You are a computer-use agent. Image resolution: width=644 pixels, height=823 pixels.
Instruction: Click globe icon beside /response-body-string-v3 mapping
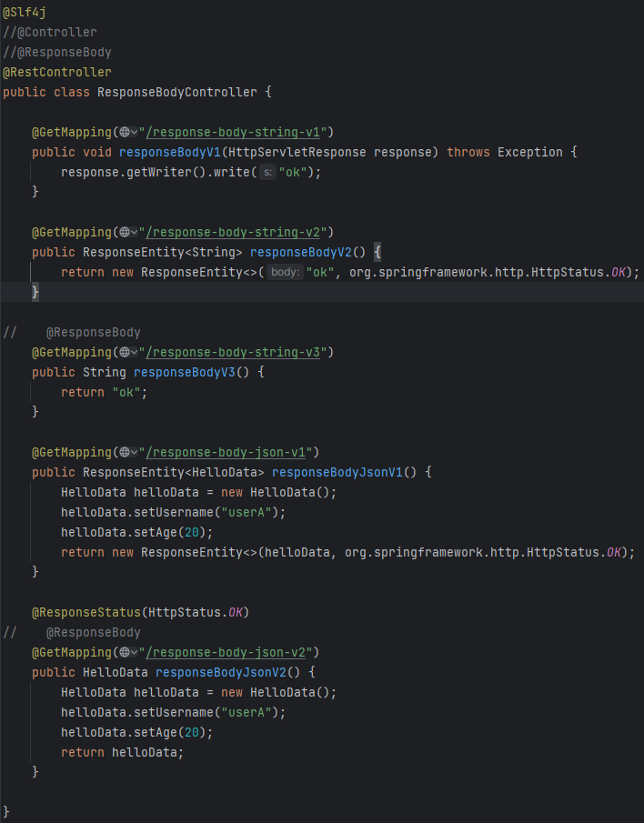click(125, 352)
